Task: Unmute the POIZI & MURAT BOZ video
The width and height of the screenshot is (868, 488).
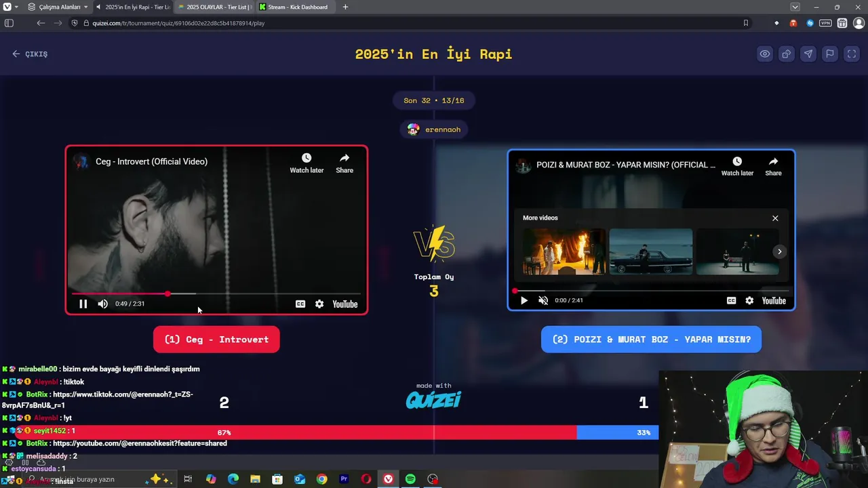Action: pyautogui.click(x=543, y=300)
